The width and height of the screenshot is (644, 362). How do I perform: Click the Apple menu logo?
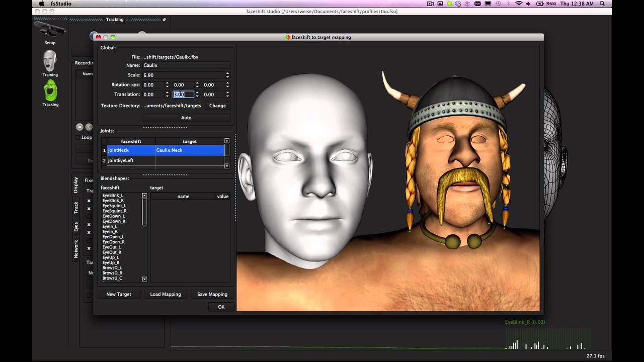(41, 4)
